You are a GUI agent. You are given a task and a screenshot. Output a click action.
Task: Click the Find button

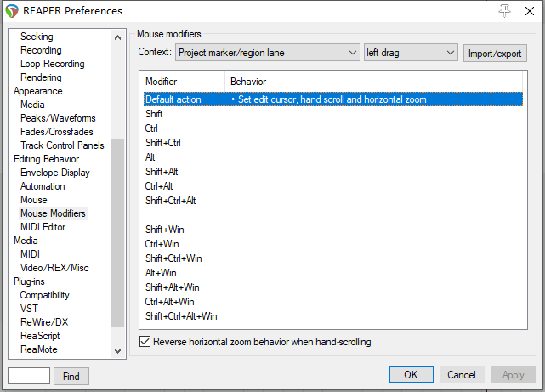click(71, 376)
